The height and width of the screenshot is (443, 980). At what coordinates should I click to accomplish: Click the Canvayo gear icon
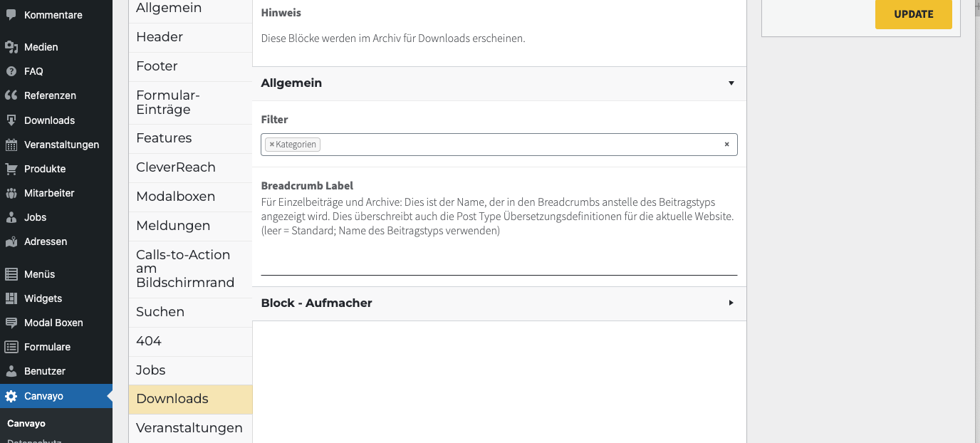click(11, 396)
